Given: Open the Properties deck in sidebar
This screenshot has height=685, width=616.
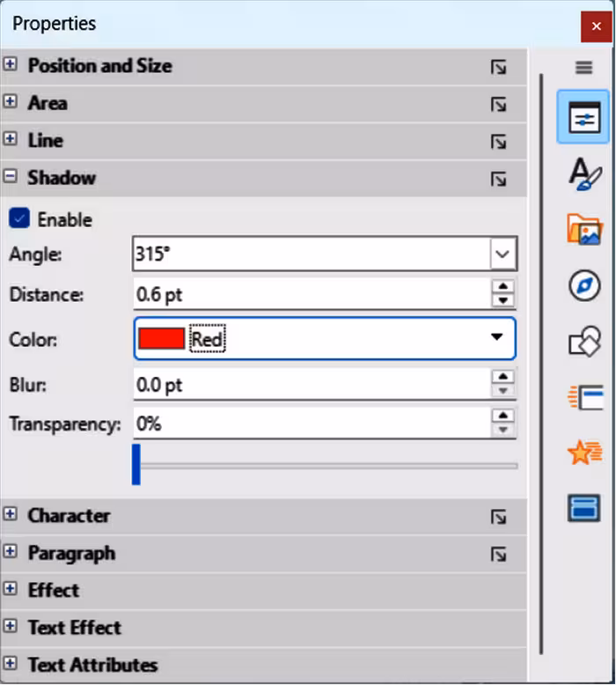Looking at the screenshot, I should point(583,117).
